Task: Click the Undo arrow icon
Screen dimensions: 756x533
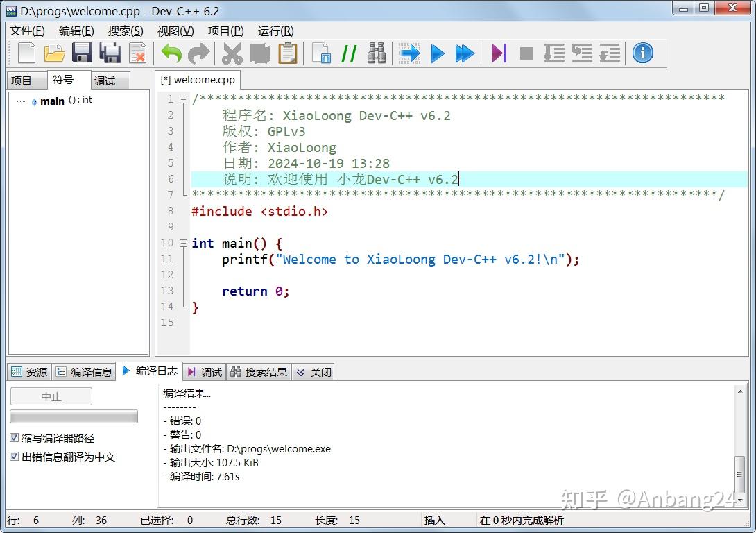Action: pos(171,53)
